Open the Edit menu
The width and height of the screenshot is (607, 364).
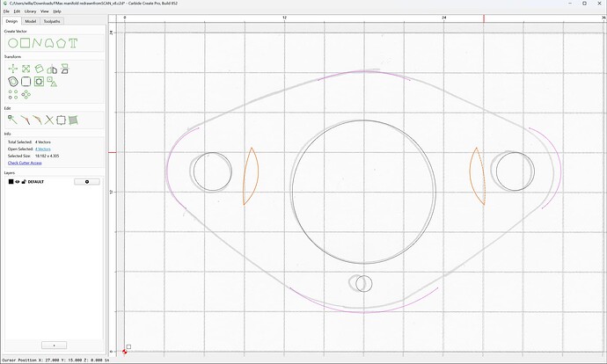[x=17, y=11]
